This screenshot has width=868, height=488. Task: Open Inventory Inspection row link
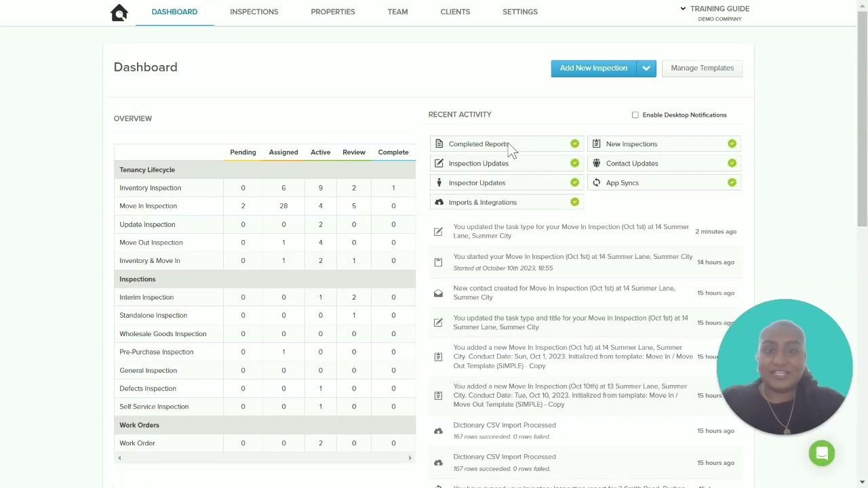151,188
